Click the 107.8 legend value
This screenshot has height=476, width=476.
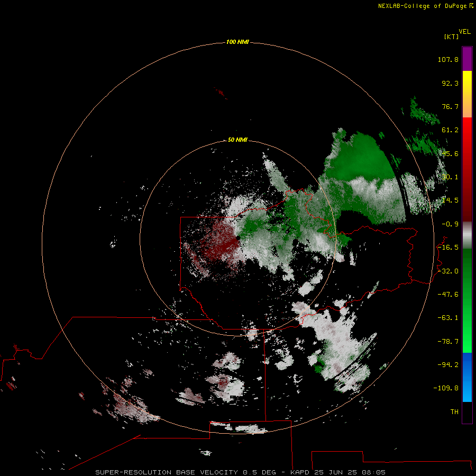[x=448, y=59]
